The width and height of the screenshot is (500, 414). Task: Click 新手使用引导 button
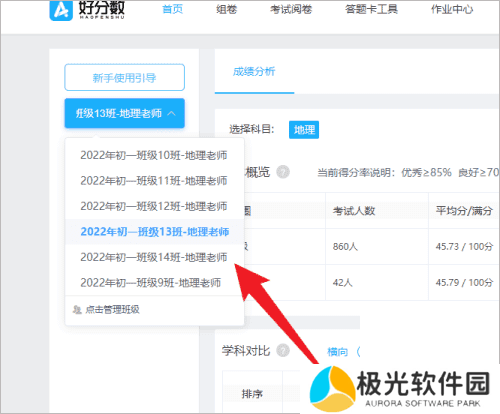point(125,77)
